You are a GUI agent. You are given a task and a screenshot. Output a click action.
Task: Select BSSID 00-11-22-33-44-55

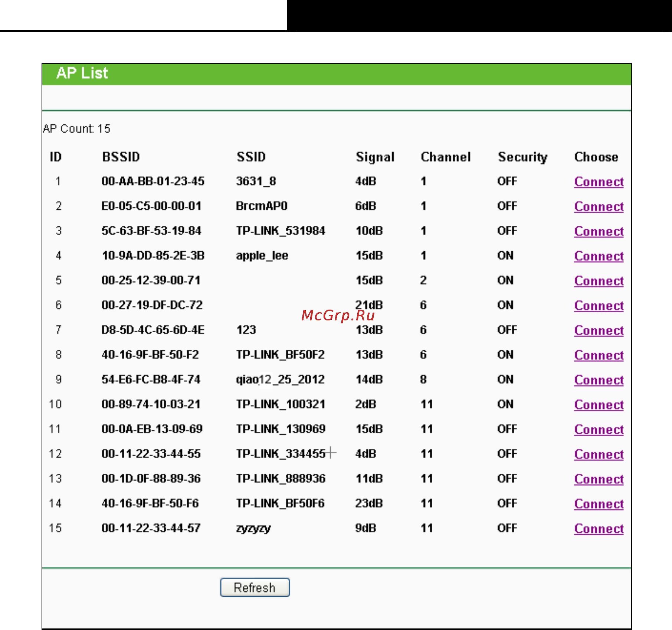tap(151, 454)
